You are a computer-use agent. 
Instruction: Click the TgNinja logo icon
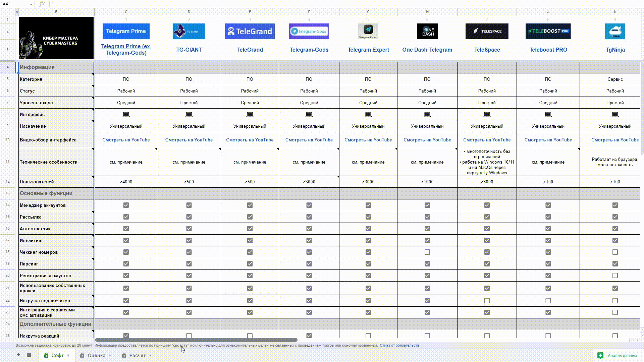coord(615,31)
